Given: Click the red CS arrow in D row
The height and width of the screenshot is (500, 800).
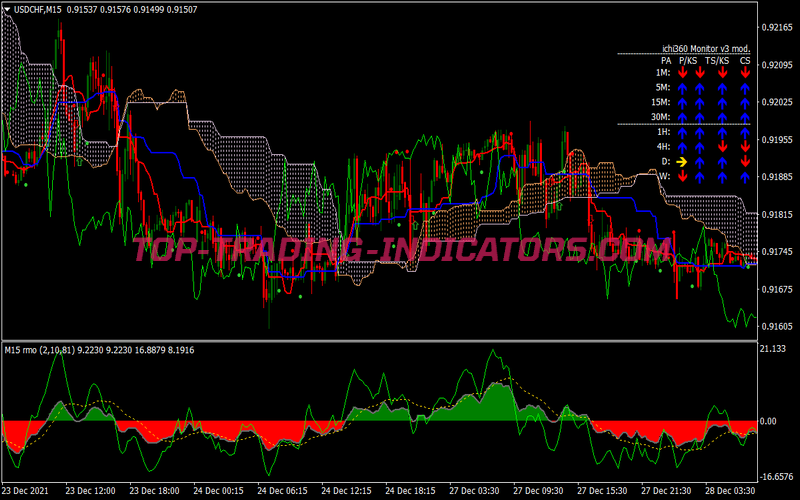Looking at the screenshot, I should (x=745, y=162).
